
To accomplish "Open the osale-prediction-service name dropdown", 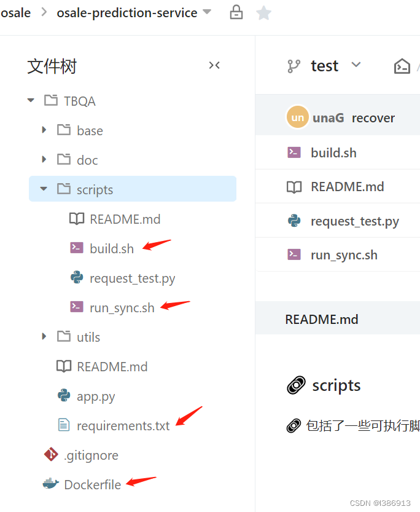I will coord(206,12).
